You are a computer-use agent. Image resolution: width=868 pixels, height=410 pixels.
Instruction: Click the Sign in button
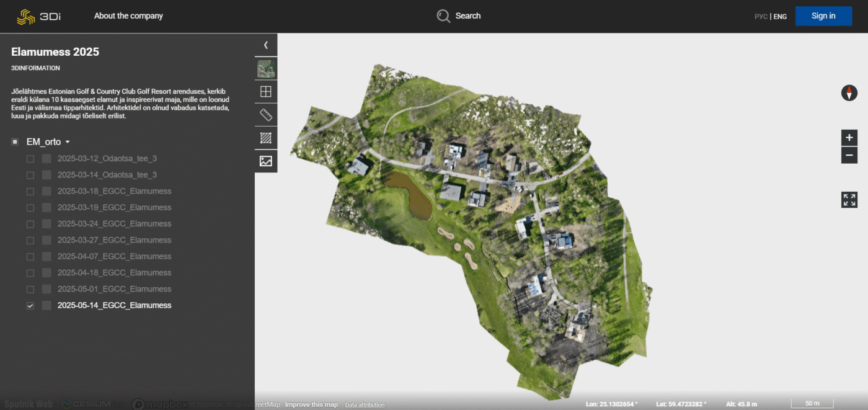coord(823,16)
